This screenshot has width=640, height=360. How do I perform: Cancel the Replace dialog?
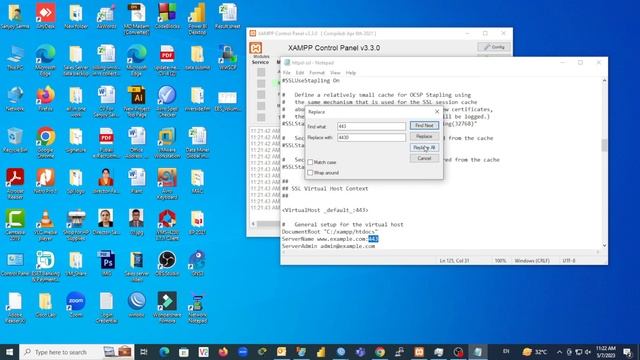coord(424,158)
